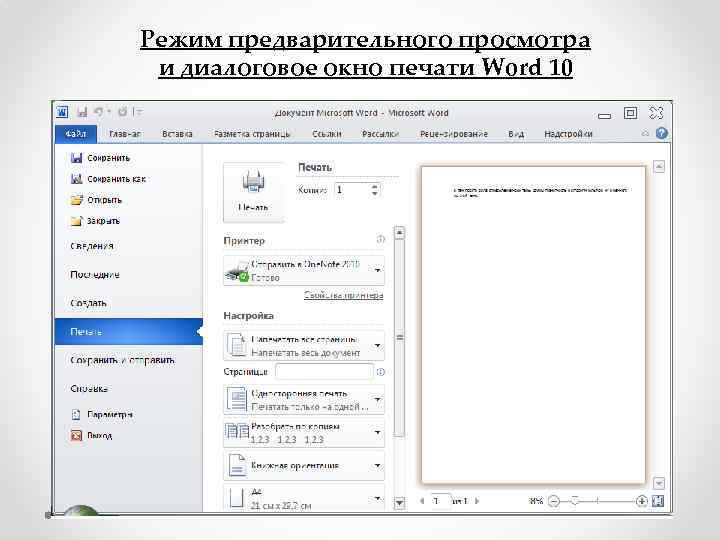Viewport: 720px width, 540px height.
Task: Open the Разобрать по копиям dropdown
Action: tap(304, 433)
